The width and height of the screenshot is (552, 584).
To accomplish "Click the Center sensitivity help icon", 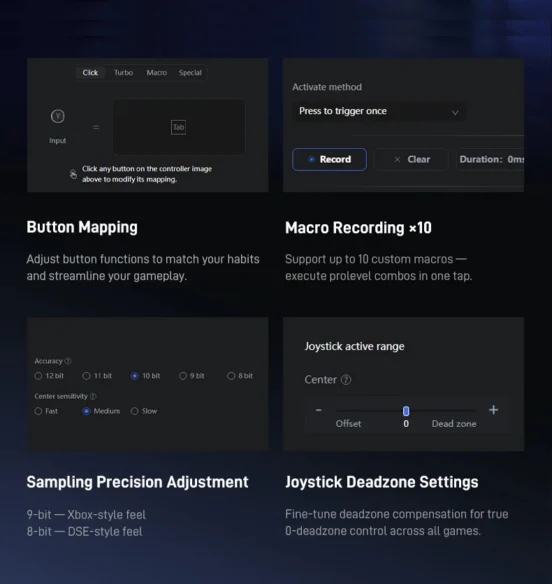I will [x=93, y=396].
